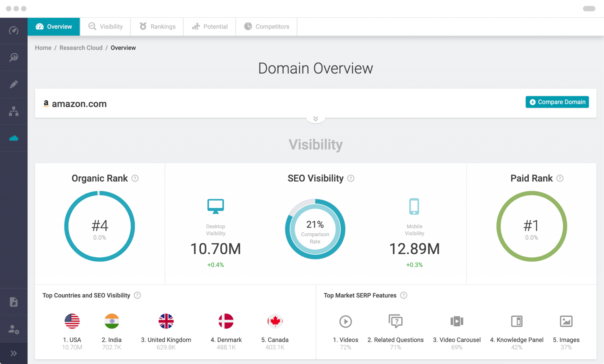Click the Knowledge Panel feature icon
The height and width of the screenshot is (364, 604).
tap(517, 321)
